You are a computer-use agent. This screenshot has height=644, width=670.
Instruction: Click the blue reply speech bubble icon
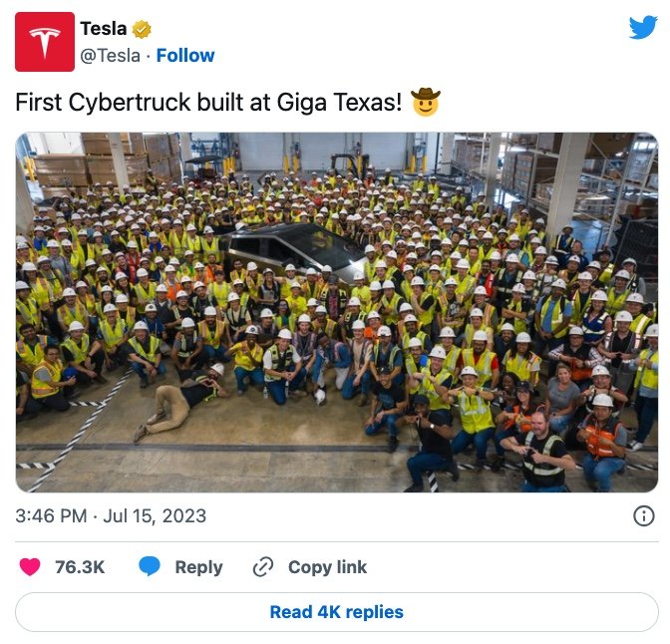(x=150, y=566)
